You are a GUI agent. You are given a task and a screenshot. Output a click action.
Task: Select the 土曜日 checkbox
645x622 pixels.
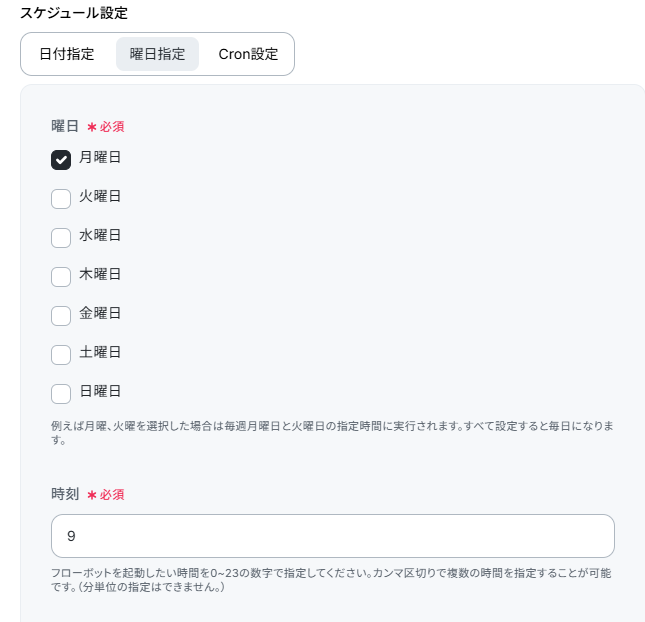[61, 354]
